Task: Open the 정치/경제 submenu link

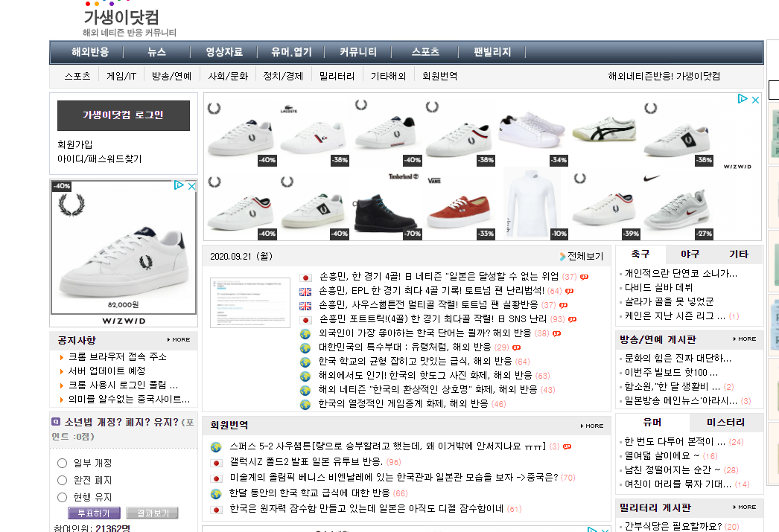Action: coord(283,76)
